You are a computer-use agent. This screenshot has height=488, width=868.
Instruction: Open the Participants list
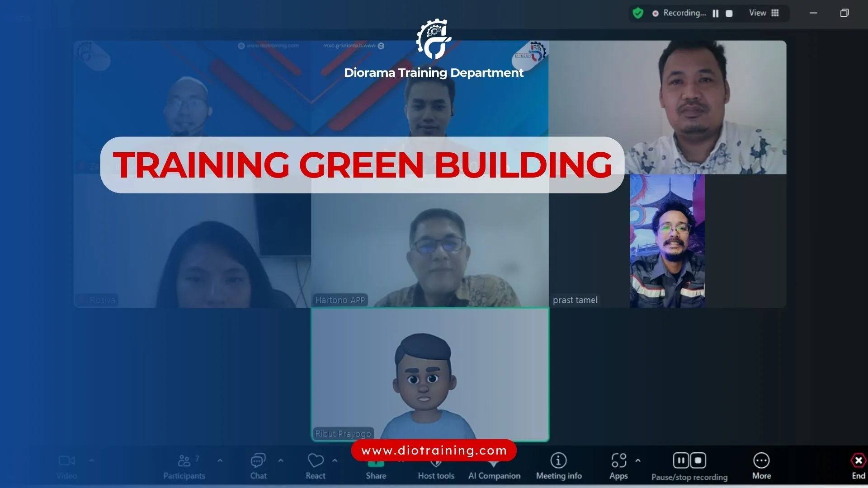tap(184, 461)
